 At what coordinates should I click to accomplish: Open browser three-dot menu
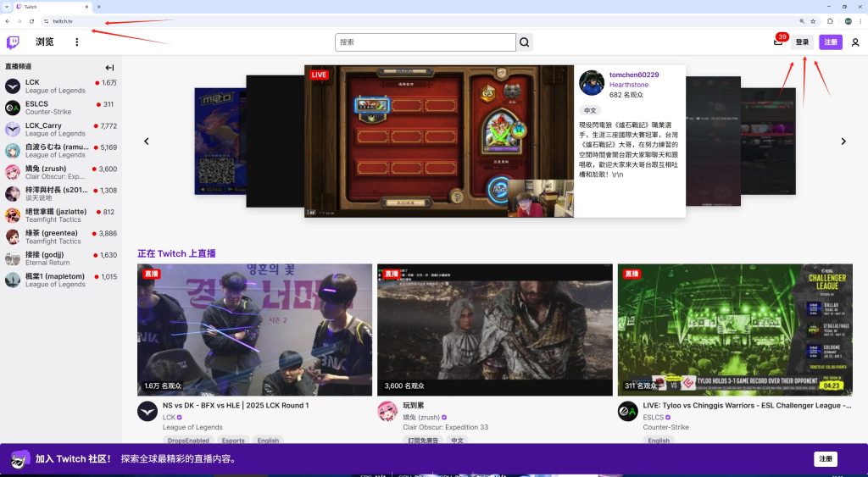pos(861,21)
